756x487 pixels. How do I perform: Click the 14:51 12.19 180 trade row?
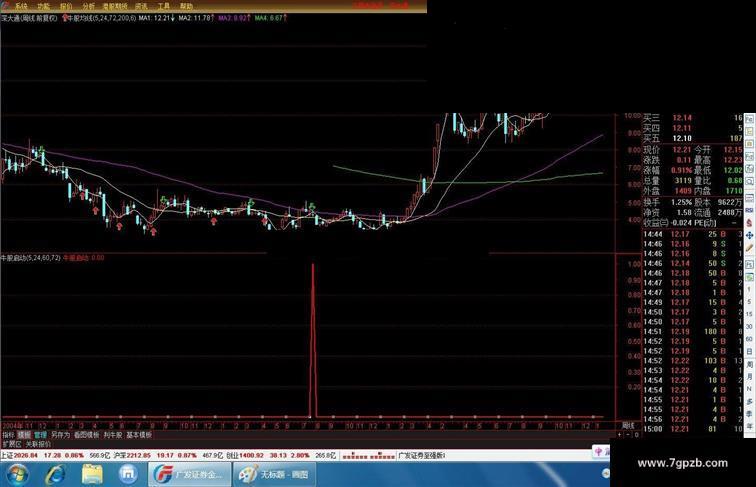692,331
